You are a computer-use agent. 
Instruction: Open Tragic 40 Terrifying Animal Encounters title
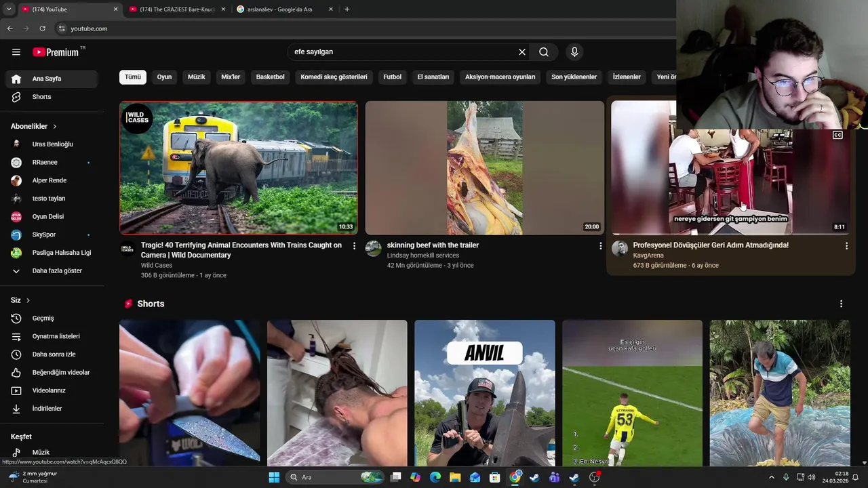[x=241, y=250]
